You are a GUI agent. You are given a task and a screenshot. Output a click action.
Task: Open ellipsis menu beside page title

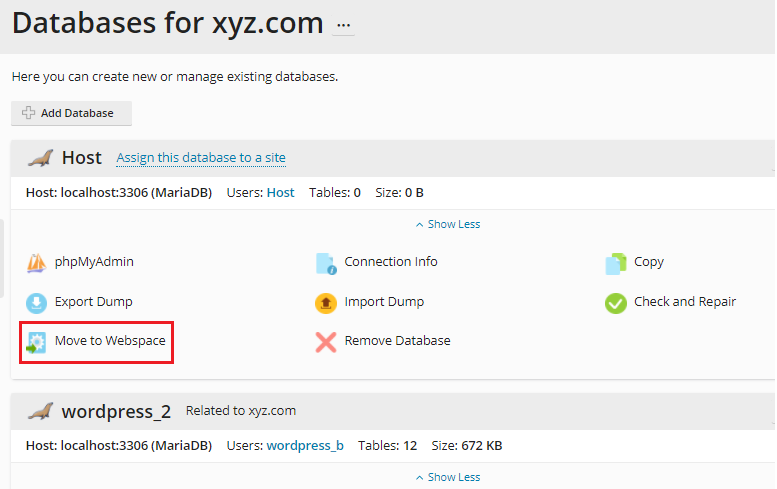(x=344, y=24)
